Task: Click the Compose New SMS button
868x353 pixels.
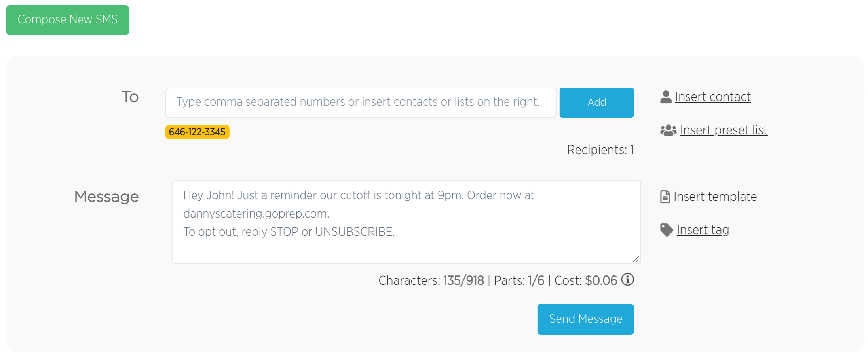Action: click(x=68, y=20)
